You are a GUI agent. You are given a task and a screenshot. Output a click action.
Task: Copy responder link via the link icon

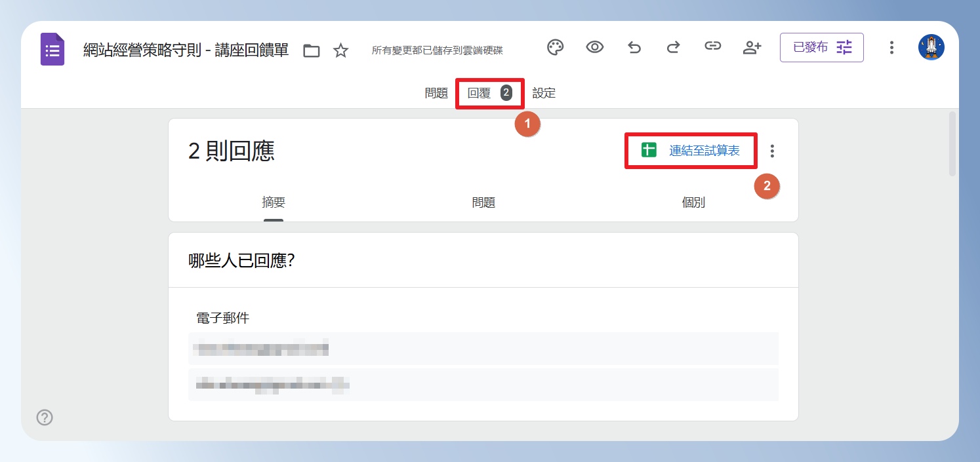coord(713,47)
